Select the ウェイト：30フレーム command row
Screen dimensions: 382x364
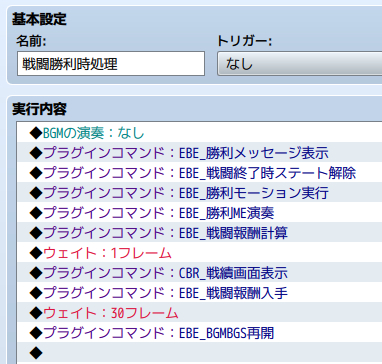[199, 313]
